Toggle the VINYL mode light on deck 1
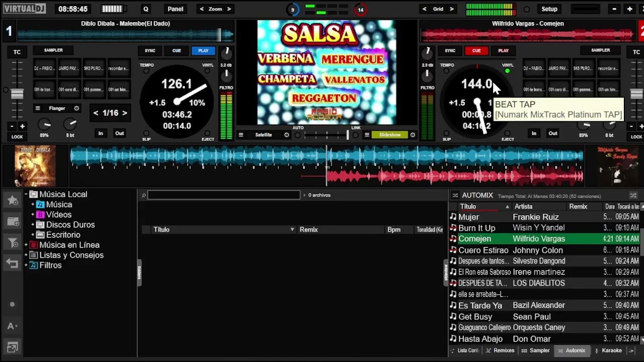This screenshot has width=644, height=362. 208,70
